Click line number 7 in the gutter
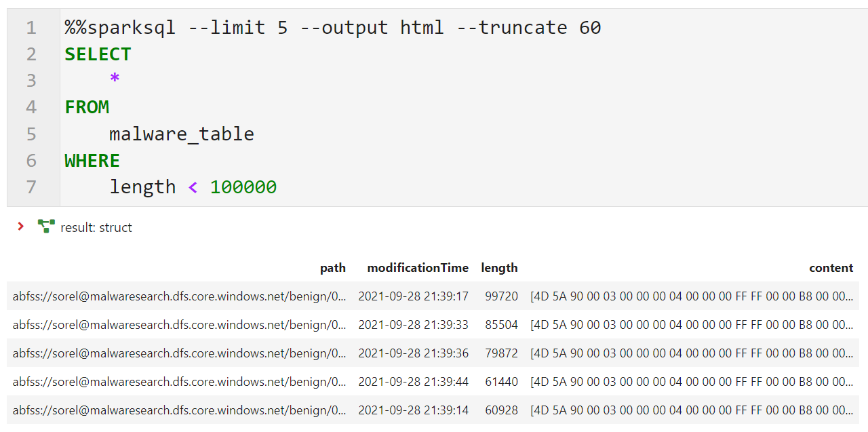This screenshot has width=868, height=432. [x=31, y=187]
